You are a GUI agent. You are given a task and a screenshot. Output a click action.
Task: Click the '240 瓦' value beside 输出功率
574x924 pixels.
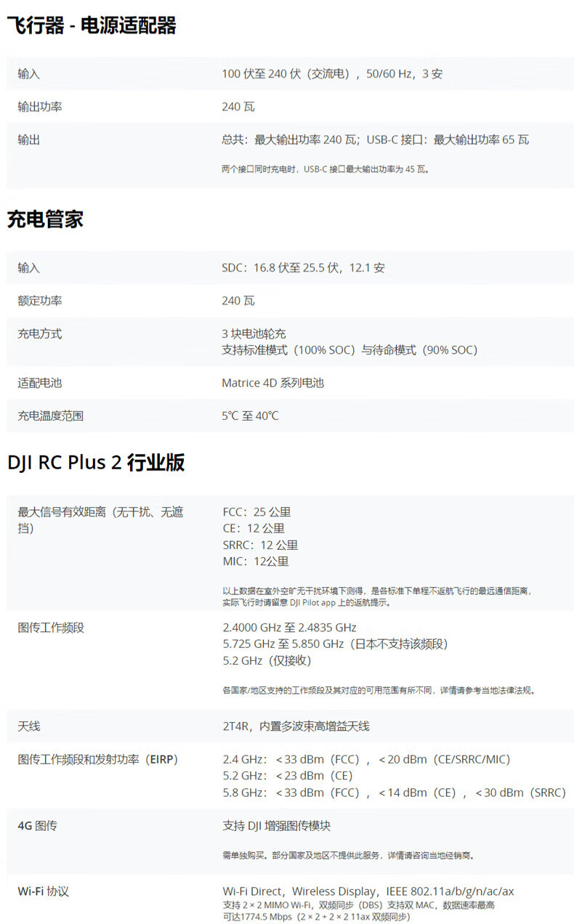238,107
